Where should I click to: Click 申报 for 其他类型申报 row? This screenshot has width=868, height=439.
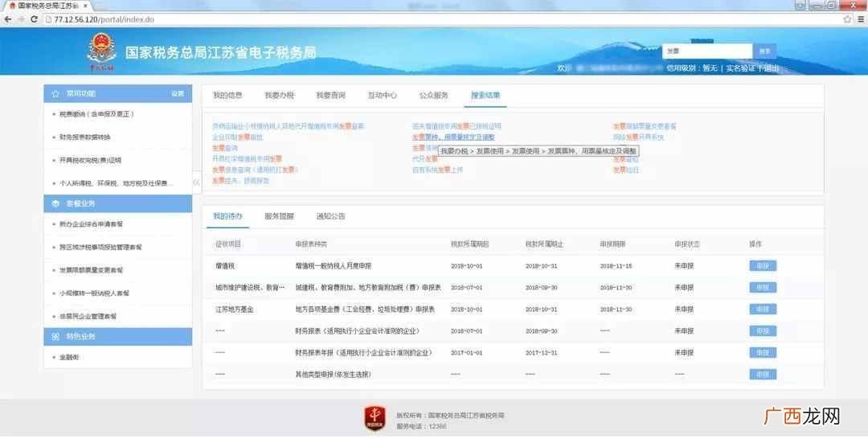763,375
